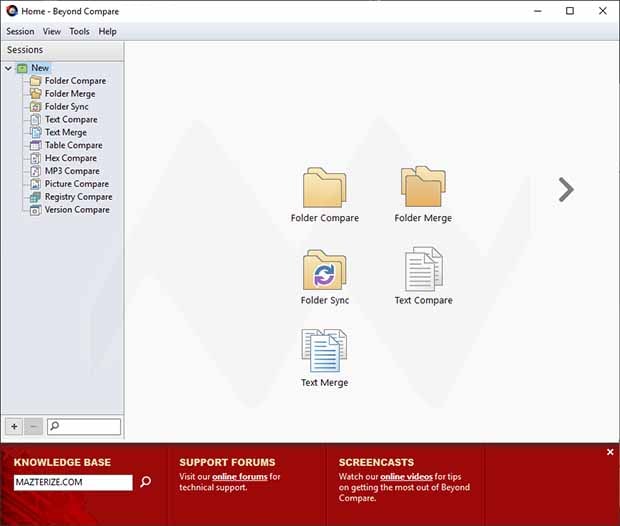This screenshot has height=526, width=620.
Task: Open the Help menu
Action: [x=107, y=31]
